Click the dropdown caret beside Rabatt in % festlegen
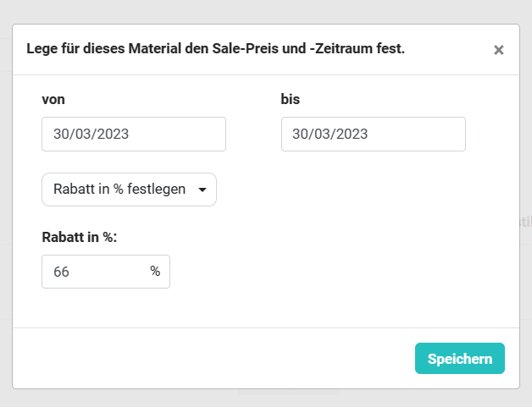Screen dimensions: 532x407 coord(202,190)
